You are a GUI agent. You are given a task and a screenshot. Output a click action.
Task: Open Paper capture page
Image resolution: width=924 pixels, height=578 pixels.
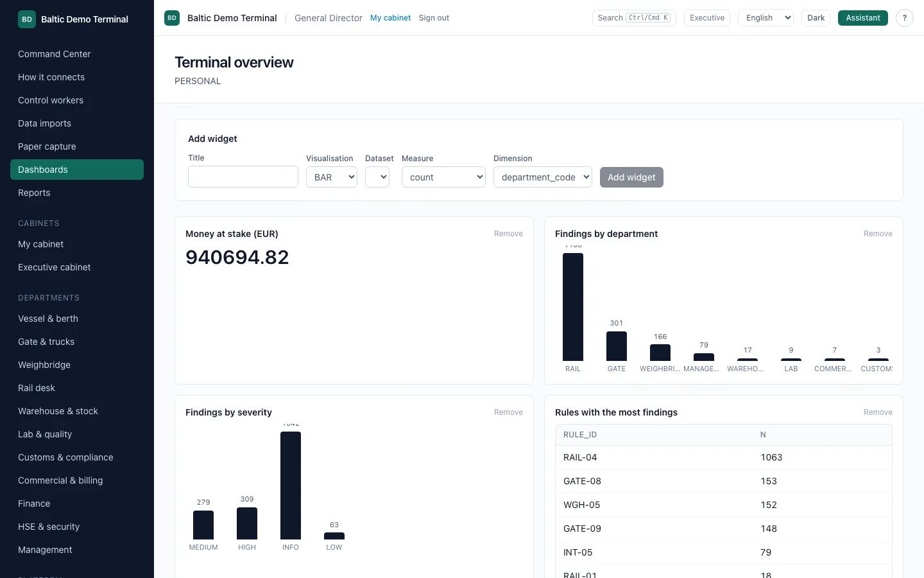(x=77, y=146)
